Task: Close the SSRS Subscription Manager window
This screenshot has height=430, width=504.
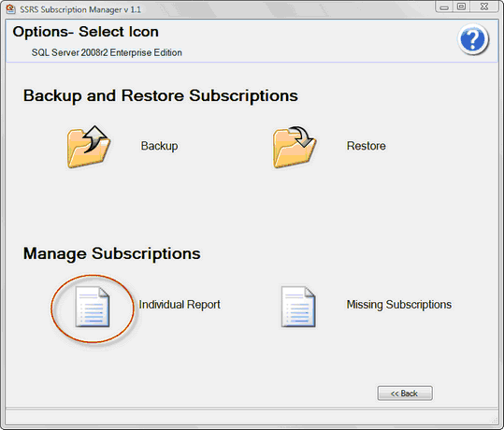Action: click(484, 7)
